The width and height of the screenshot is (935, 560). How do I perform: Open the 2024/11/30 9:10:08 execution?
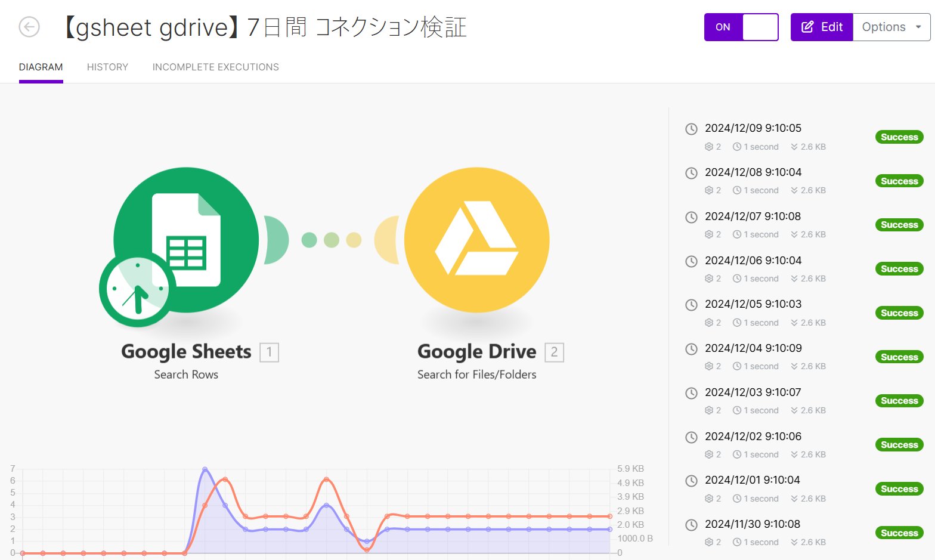click(x=753, y=524)
